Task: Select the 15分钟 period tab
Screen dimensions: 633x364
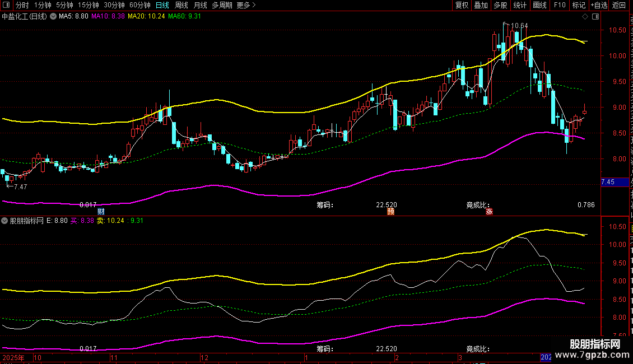Action: point(89,5)
